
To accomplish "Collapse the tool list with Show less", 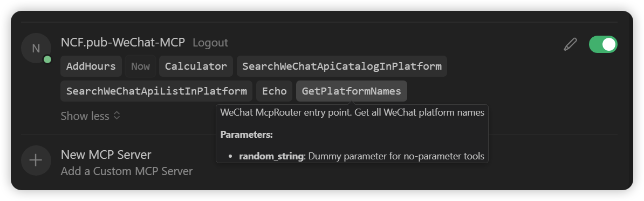I will click(x=85, y=116).
